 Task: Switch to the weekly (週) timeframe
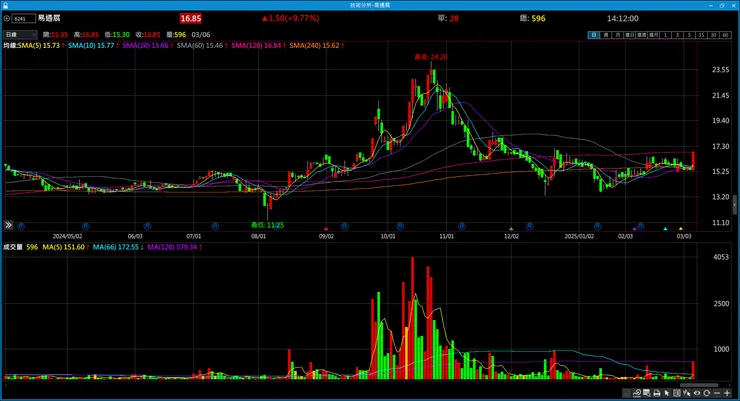pyautogui.click(x=605, y=35)
